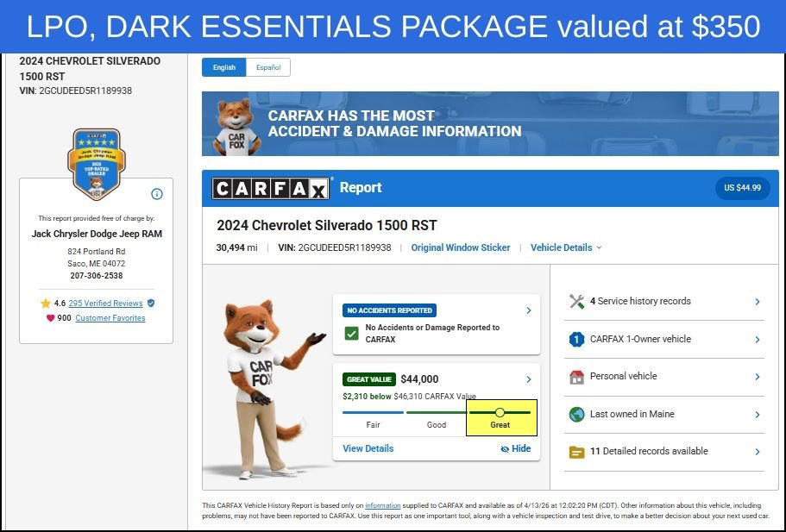Click the Personal vehicle house icon
The width and height of the screenshot is (786, 532).
click(577, 377)
